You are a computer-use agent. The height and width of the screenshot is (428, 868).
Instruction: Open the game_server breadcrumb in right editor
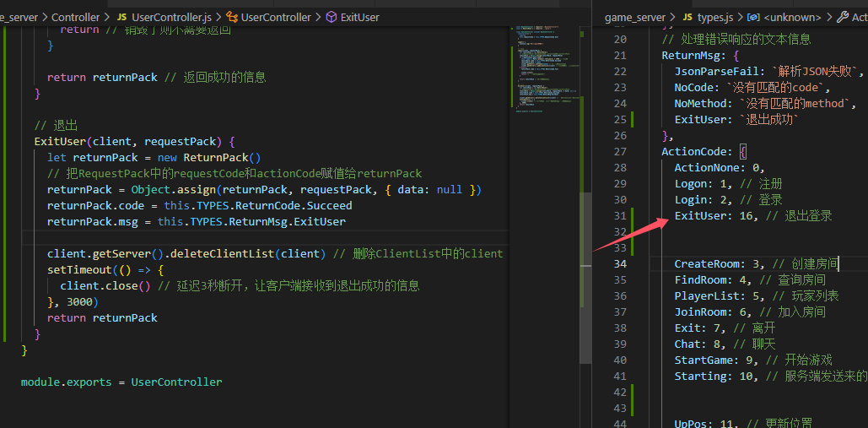(634, 17)
